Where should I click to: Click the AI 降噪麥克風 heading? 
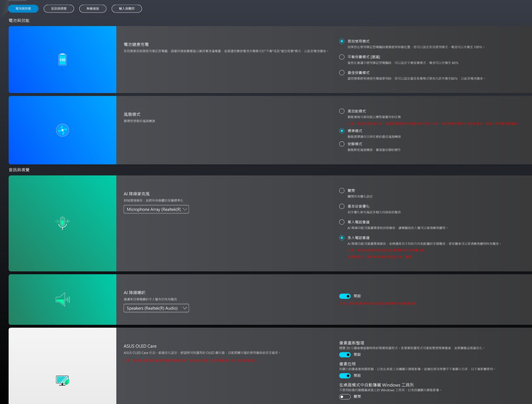pyautogui.click(x=137, y=194)
